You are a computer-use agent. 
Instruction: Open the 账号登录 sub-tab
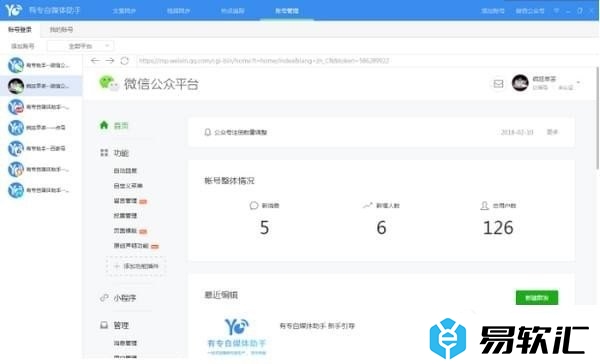[20, 29]
